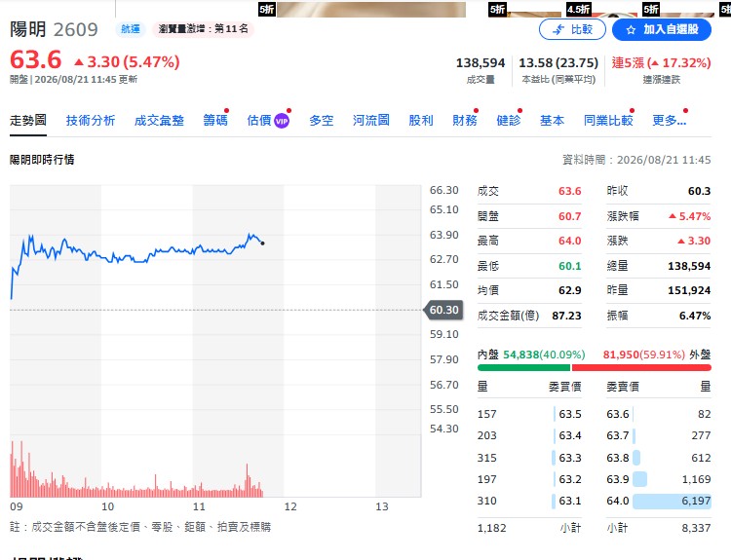Click the 內盤 54,838(40.09%) figure
This screenshot has width=731, height=560.
point(544,355)
